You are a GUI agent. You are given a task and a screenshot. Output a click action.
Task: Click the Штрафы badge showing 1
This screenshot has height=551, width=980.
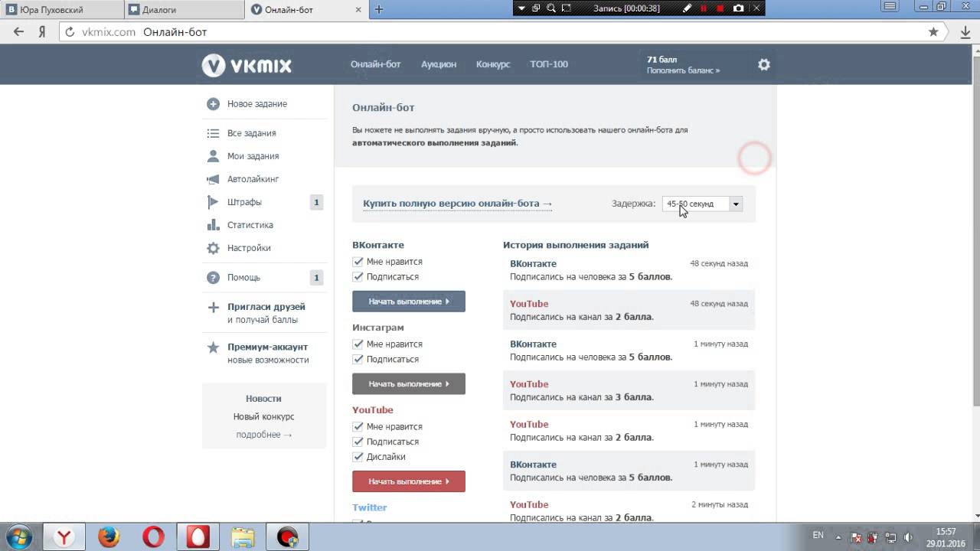tap(316, 202)
